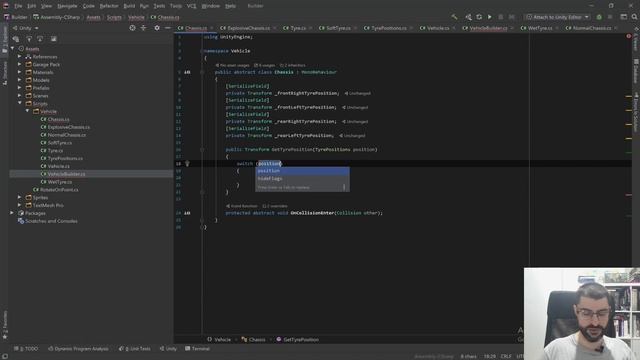Click the Scripts breadcrumb in navigation bar

[x=114, y=17]
